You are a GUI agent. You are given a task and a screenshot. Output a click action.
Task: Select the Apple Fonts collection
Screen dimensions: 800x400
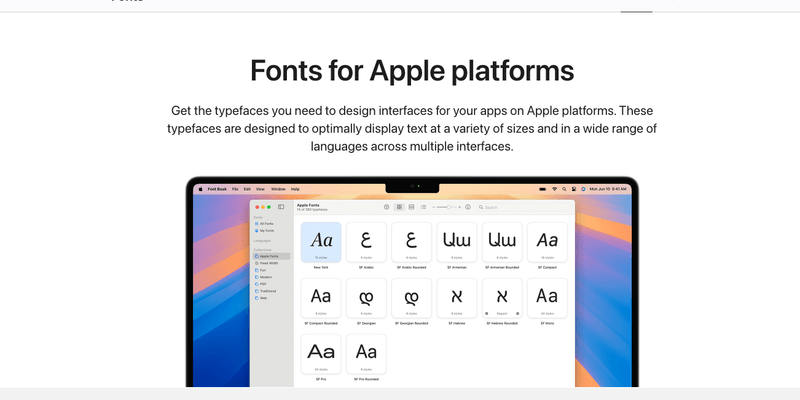[x=272, y=256]
